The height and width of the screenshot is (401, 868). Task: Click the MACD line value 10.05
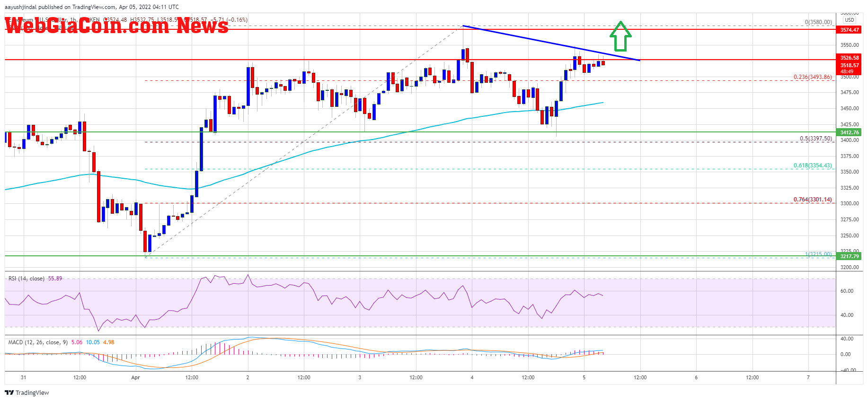(93, 342)
